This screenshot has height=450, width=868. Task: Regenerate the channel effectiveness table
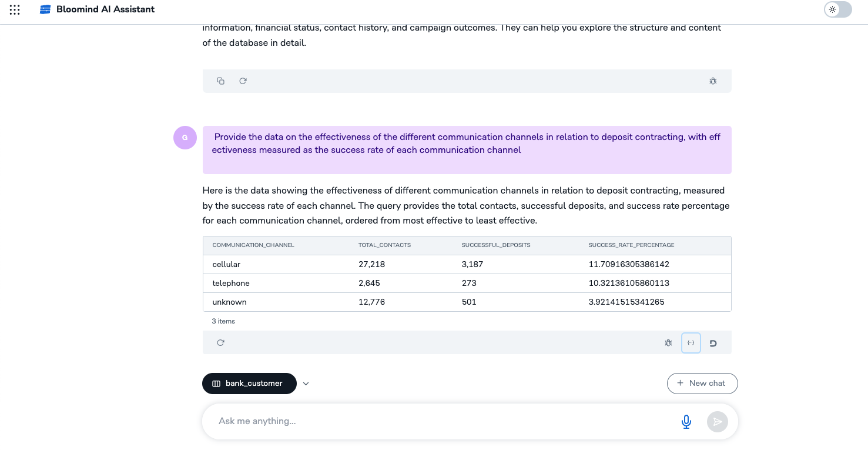point(220,342)
